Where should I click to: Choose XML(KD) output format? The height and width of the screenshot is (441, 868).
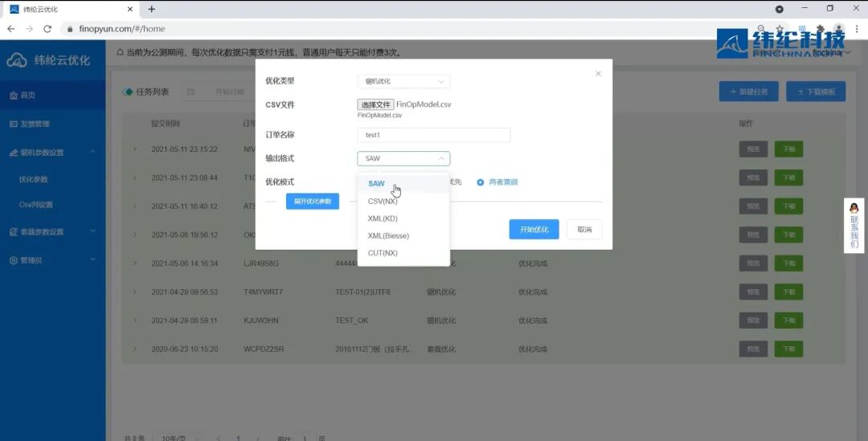403,218
